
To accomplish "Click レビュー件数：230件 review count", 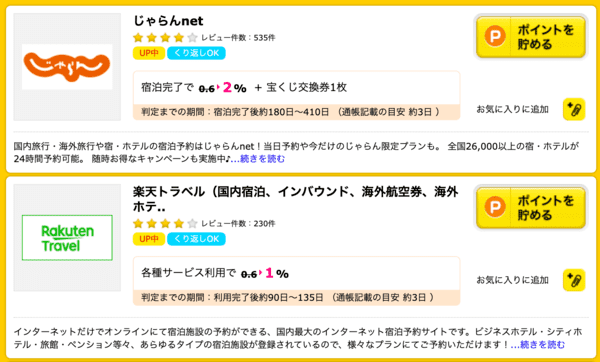I will pyautogui.click(x=238, y=223).
